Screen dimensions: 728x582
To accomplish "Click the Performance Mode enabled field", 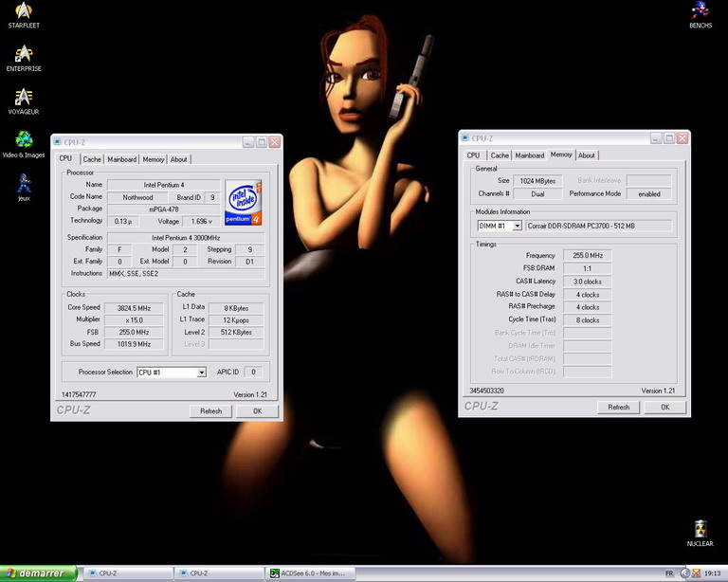I will (648, 194).
